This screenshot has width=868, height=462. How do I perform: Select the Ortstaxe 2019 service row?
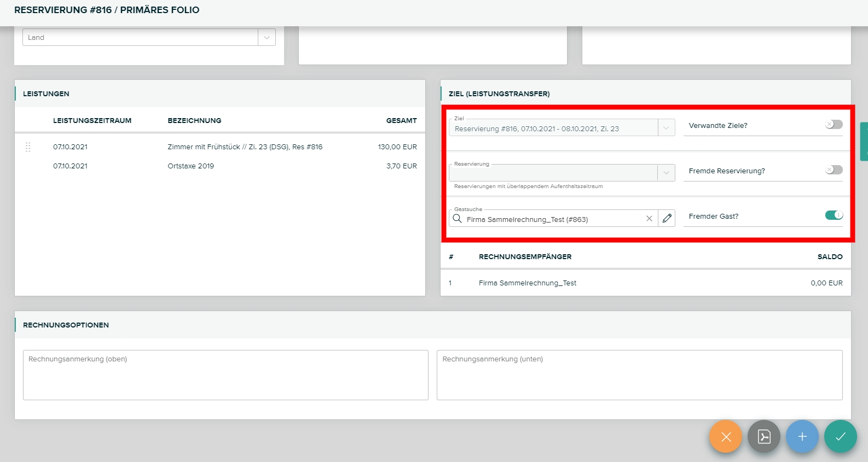tap(190, 166)
